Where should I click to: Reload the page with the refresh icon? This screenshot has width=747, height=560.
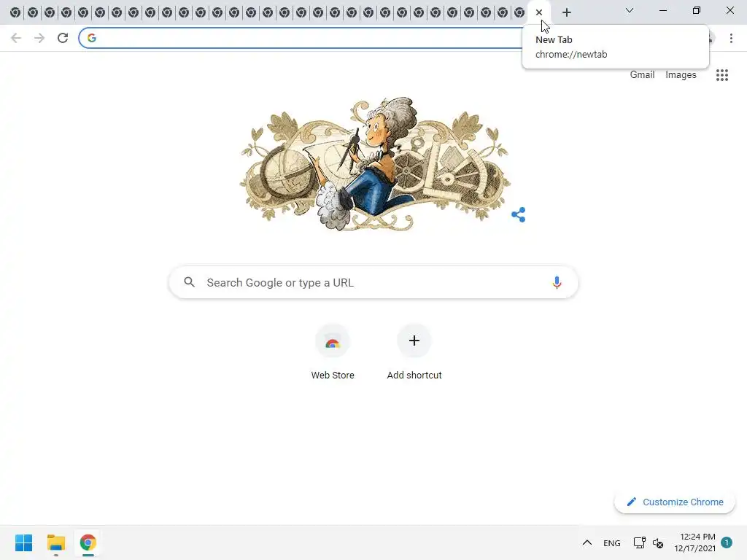click(x=63, y=38)
